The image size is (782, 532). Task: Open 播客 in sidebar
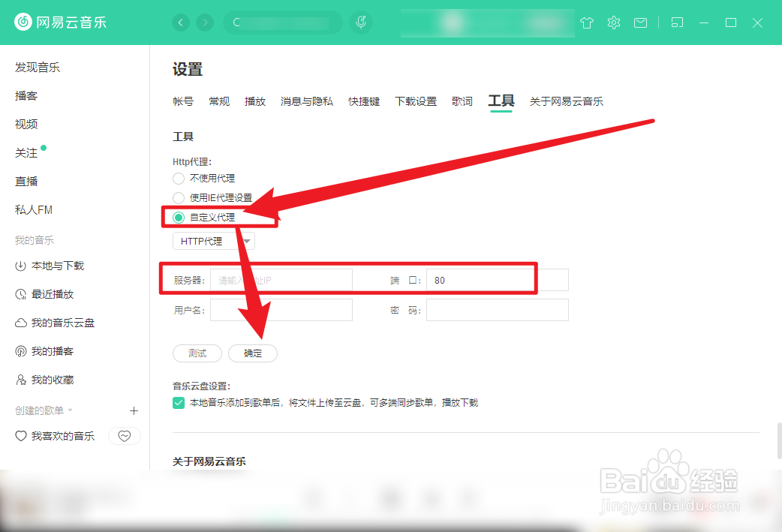[x=26, y=96]
